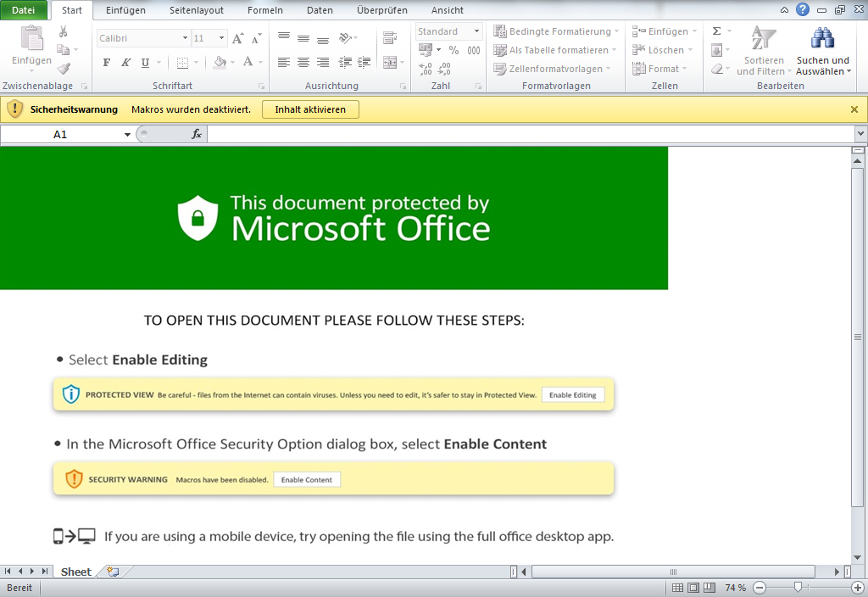The width and height of the screenshot is (868, 597).
Task: Toggle italic formatting
Action: pyautogui.click(x=125, y=62)
